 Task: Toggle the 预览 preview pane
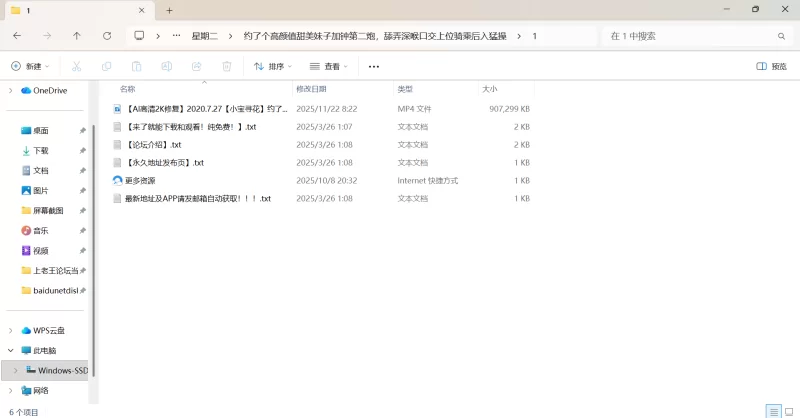771,66
